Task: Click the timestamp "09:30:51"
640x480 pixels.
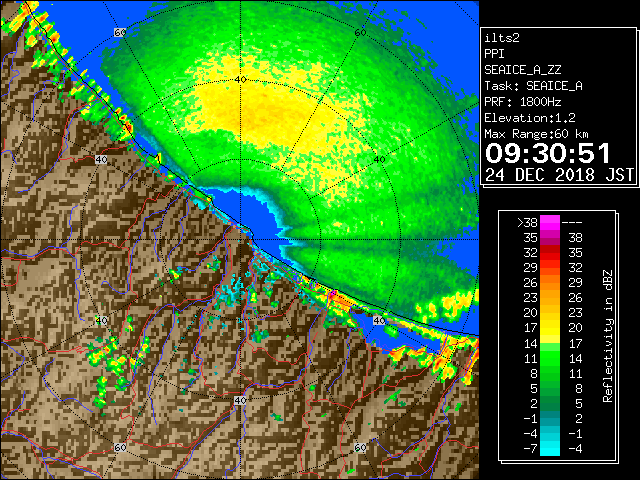Action: [548, 153]
